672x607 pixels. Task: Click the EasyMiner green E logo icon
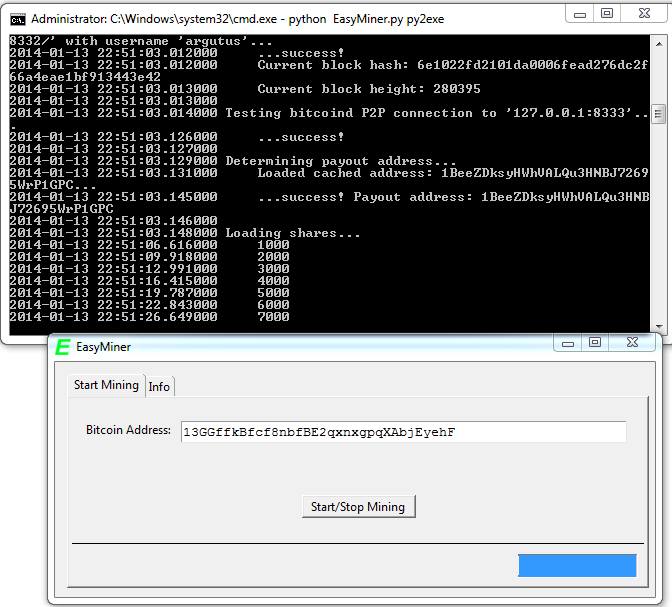pyautogui.click(x=63, y=347)
